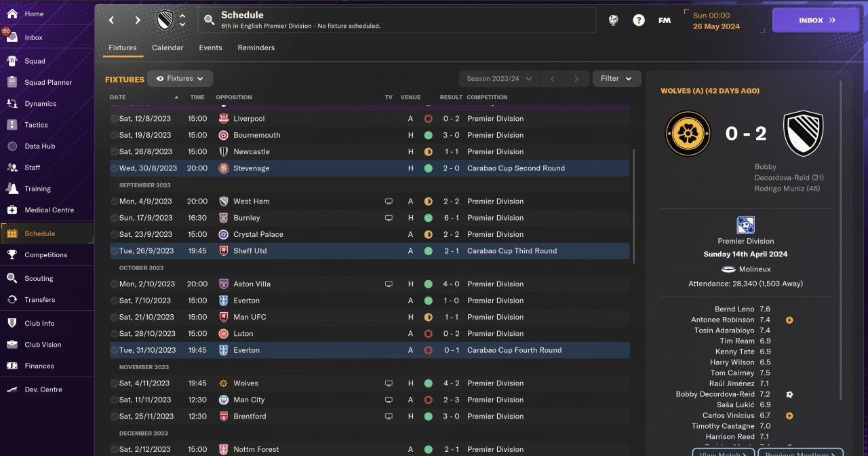Click the Scouting magnifier icon
Viewport: 868px width, 456px height.
[x=12, y=278]
